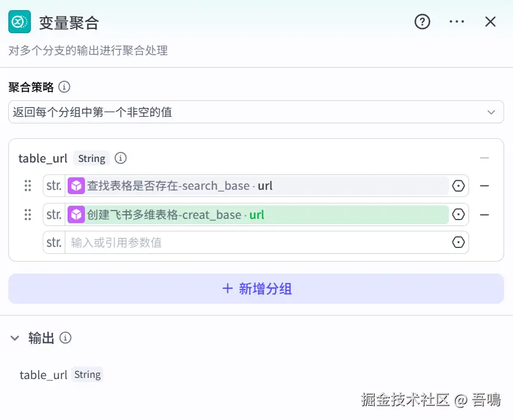Open variable picker for search_base url row

(x=458, y=186)
